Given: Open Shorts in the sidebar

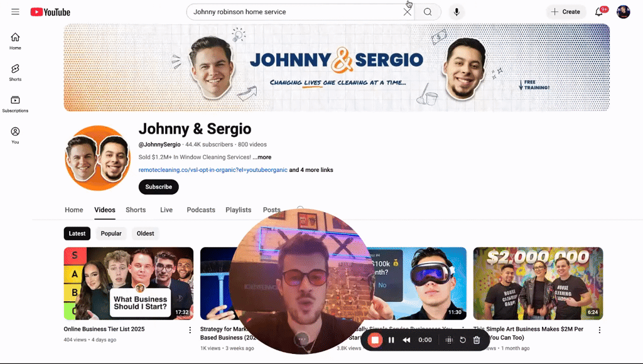Looking at the screenshot, I should tap(15, 73).
